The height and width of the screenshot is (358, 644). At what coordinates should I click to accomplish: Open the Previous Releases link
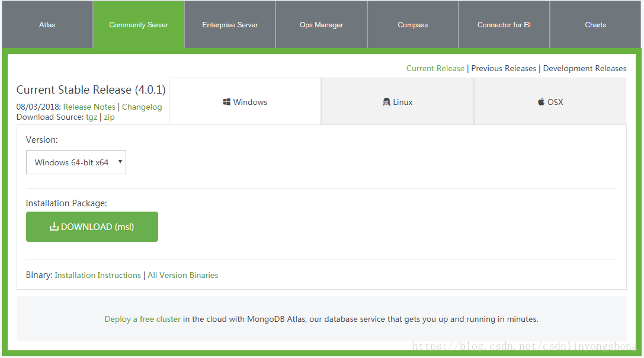point(504,68)
